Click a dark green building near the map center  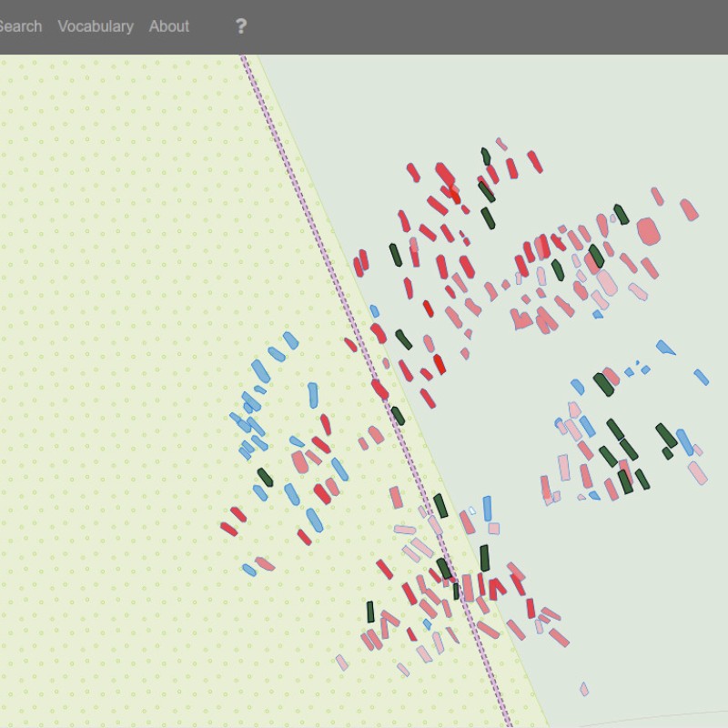coord(398,417)
